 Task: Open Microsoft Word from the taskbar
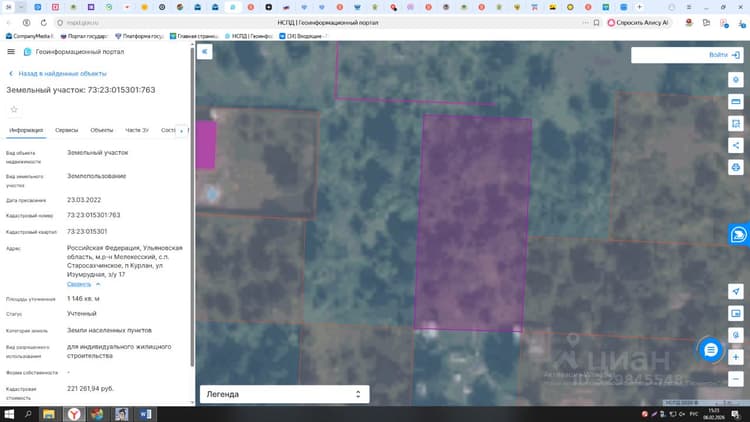pos(146,414)
